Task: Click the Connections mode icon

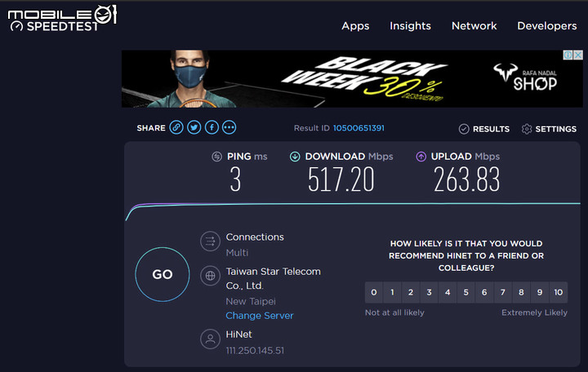Action: pos(210,241)
